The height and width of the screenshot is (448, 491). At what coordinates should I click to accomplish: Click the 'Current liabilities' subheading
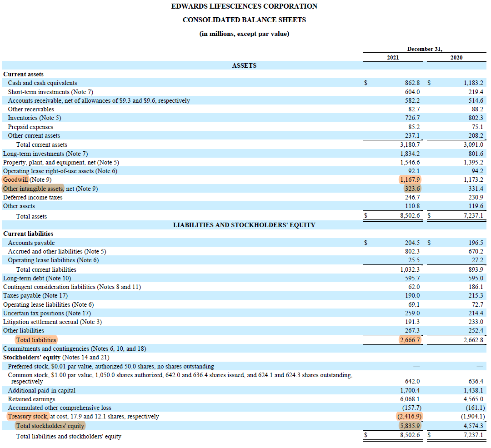[x=28, y=234]
